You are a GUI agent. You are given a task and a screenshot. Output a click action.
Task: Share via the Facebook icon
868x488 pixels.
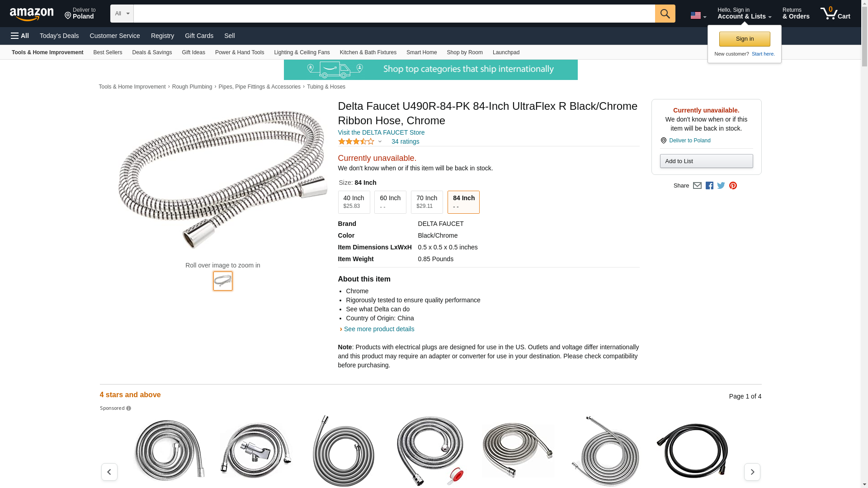709,186
